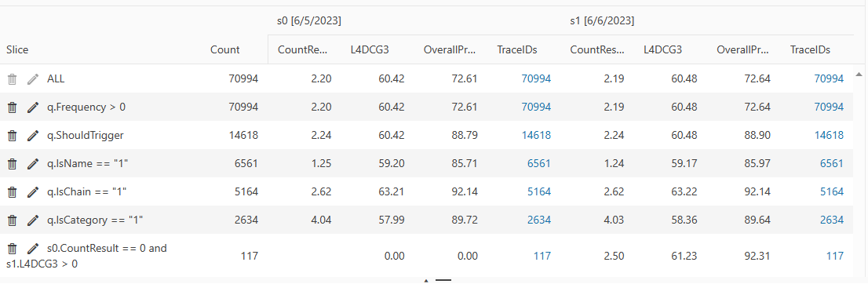The image size is (868, 284).
Task: Delete the q.IsCategory == "1" slice
Action: [x=13, y=220]
